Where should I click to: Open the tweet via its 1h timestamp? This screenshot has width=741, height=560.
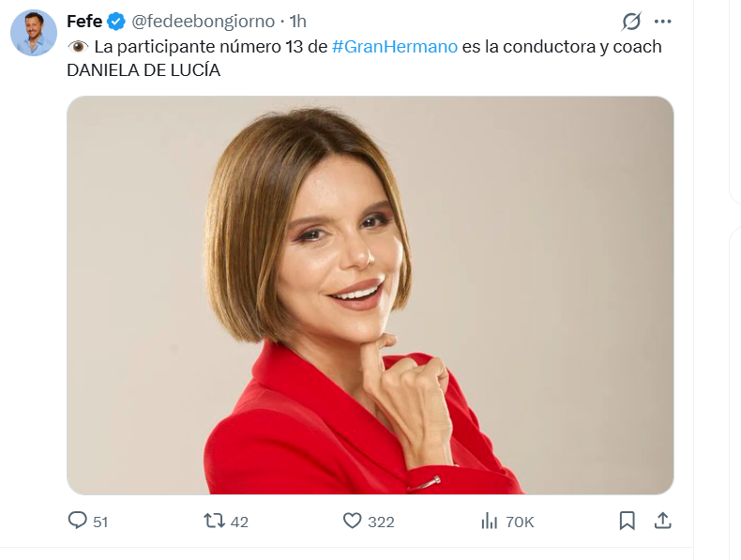pos(298,22)
